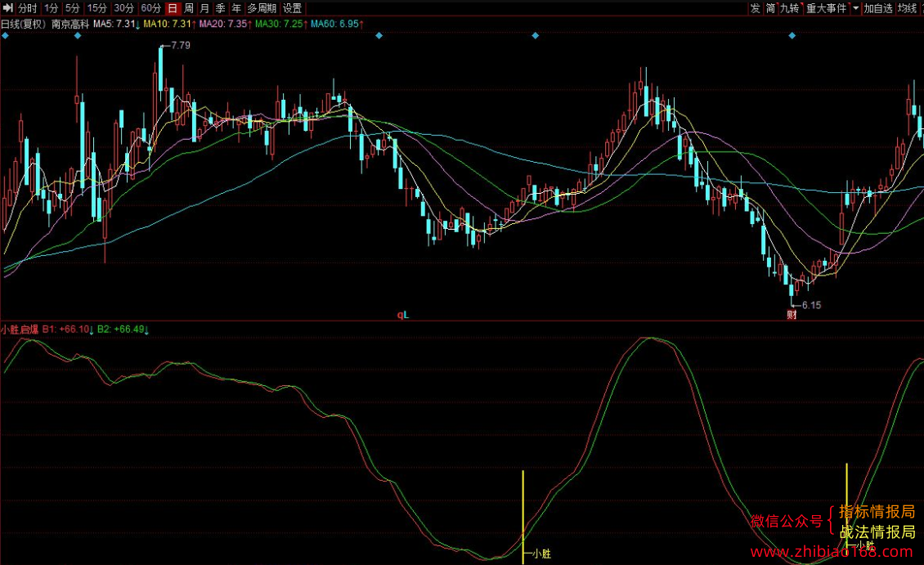Click the 小胜启爆 indicator name
924x565 pixels.
pyautogui.click(x=20, y=330)
